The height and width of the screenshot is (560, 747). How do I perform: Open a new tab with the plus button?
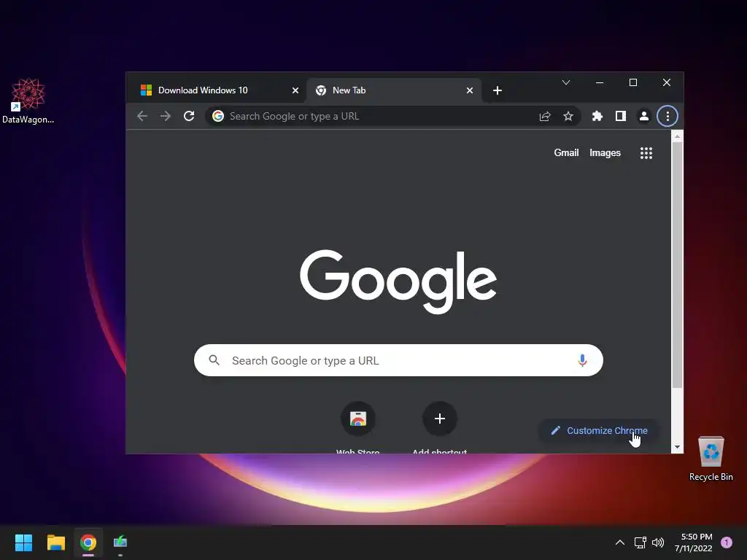point(498,90)
